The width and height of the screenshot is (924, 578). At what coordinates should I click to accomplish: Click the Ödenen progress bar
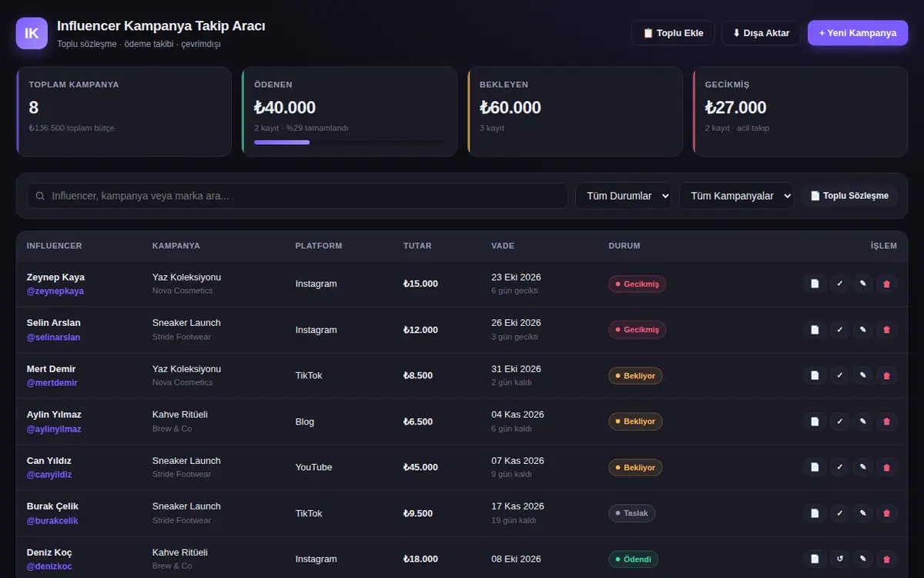click(x=349, y=142)
